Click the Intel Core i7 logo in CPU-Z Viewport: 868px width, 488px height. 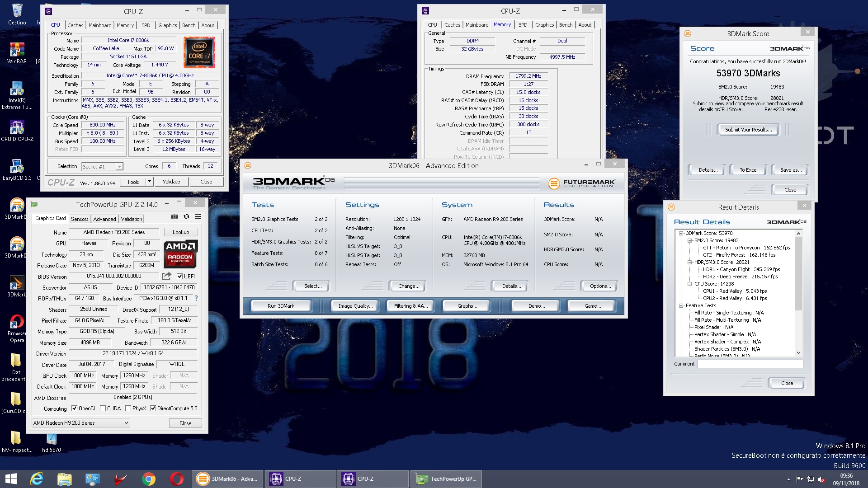click(199, 52)
